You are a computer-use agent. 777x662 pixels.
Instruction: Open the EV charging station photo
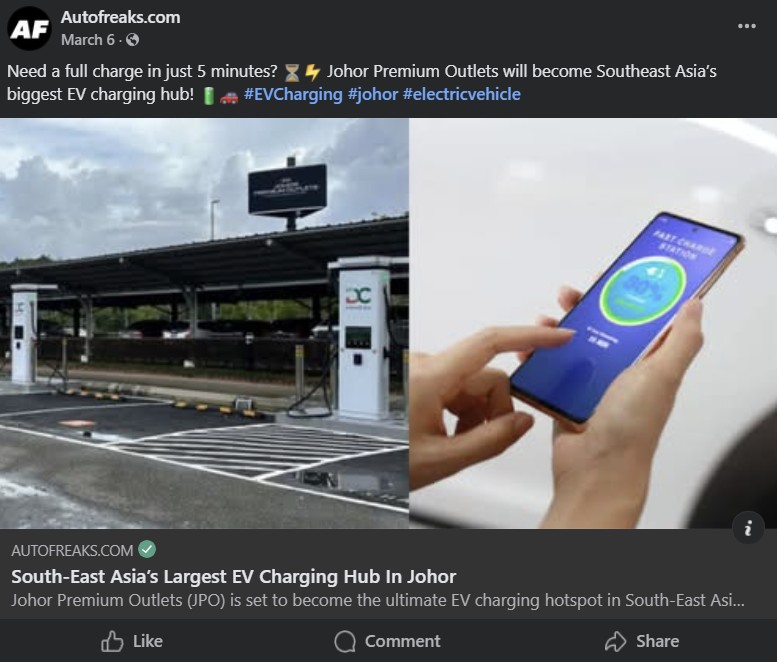204,323
